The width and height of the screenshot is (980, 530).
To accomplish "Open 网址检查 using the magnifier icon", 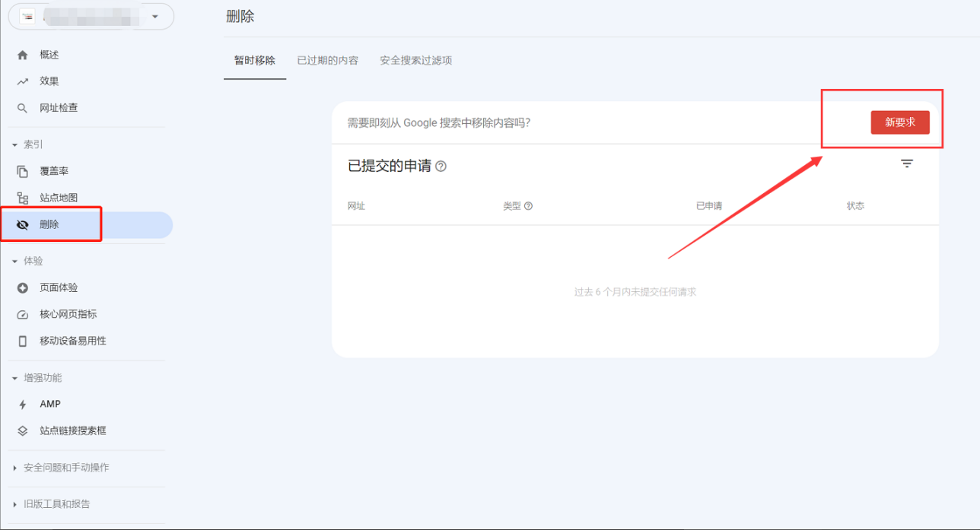I will click(x=23, y=107).
